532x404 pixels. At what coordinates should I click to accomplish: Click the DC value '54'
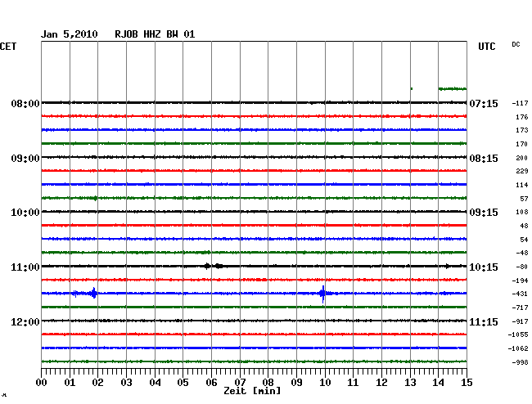click(524, 240)
